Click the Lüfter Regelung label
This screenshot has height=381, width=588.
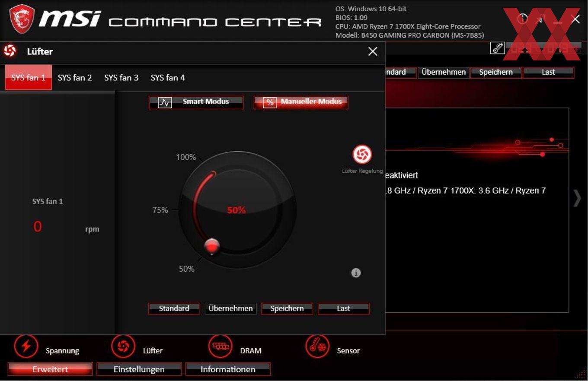pos(362,171)
